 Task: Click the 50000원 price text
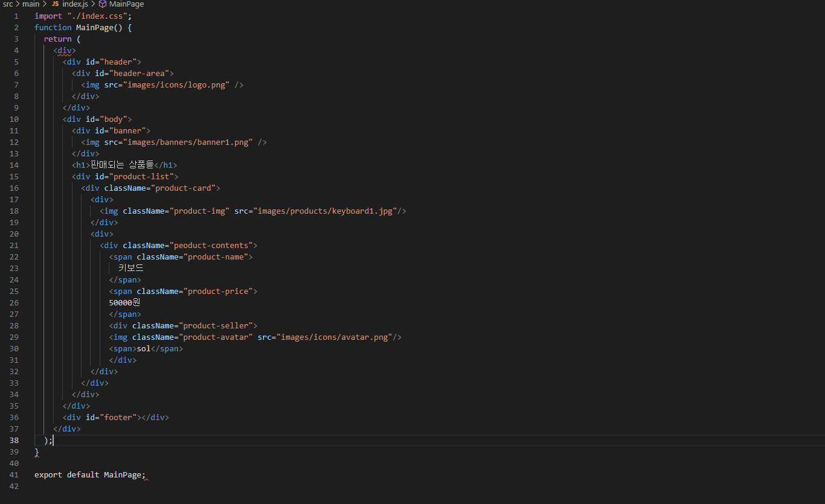click(x=124, y=303)
